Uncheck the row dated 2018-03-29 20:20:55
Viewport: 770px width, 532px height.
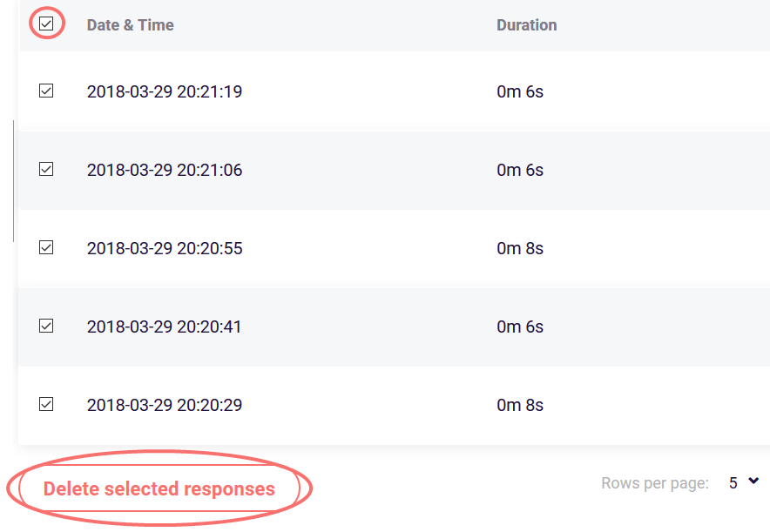46,247
